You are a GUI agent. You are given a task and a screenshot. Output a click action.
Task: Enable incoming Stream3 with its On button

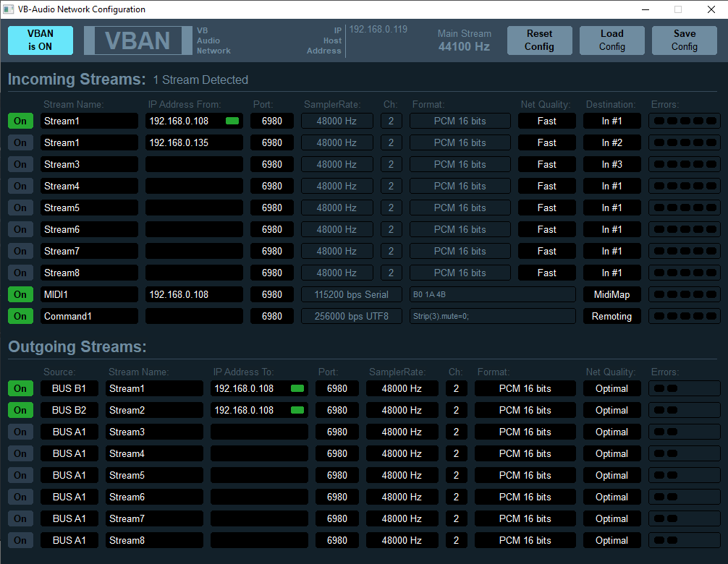[20, 164]
